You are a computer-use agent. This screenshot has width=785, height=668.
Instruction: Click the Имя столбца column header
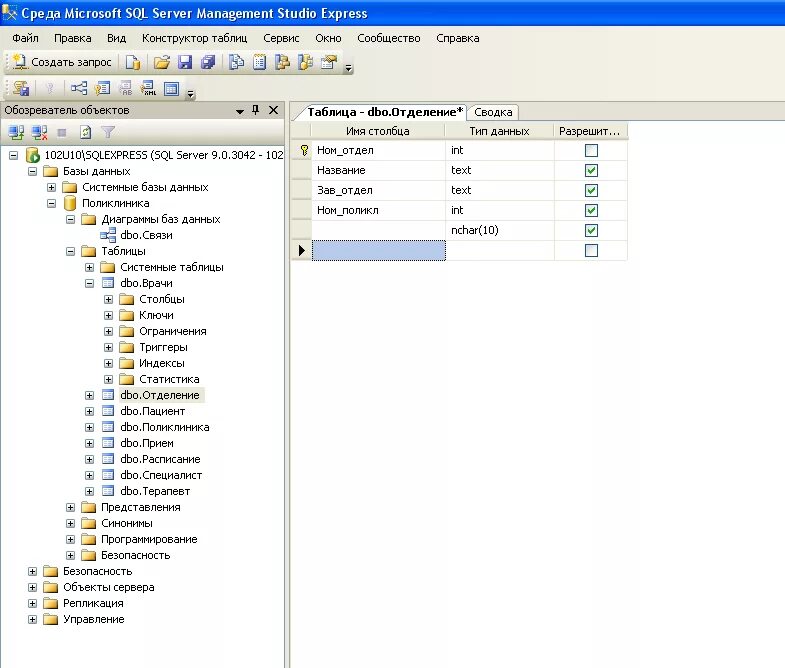tap(378, 131)
